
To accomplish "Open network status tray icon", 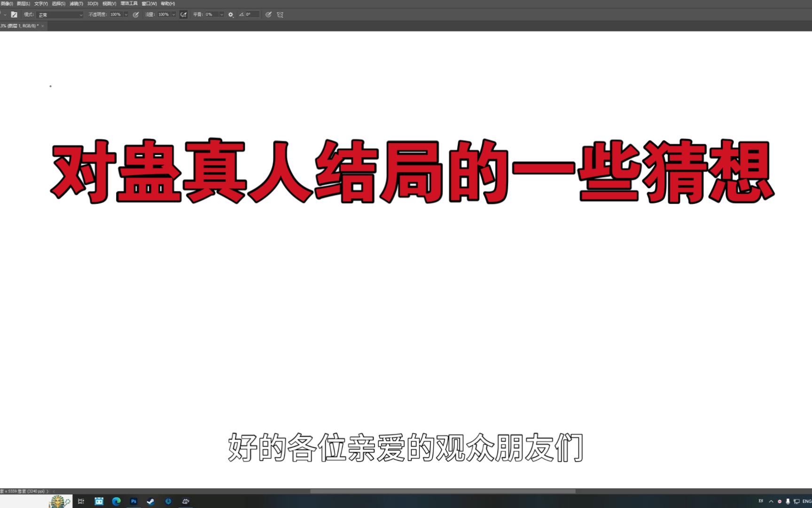I will tap(796, 501).
